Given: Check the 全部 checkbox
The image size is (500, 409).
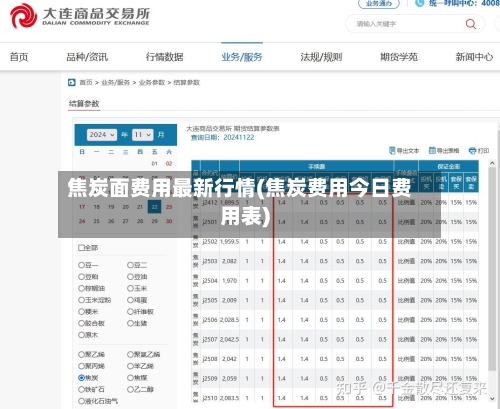Looking at the screenshot, I should pyautogui.click(x=81, y=248).
